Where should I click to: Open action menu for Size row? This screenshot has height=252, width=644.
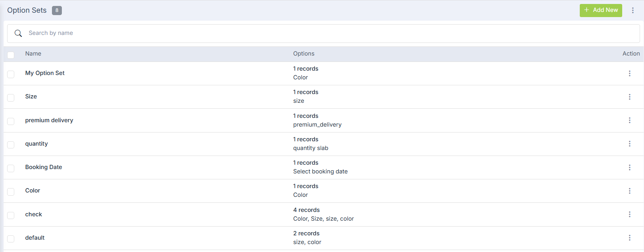[629, 97]
